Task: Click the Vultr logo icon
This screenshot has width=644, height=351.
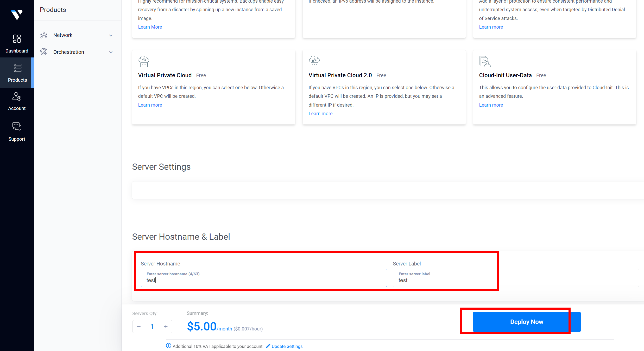Action: click(x=17, y=14)
